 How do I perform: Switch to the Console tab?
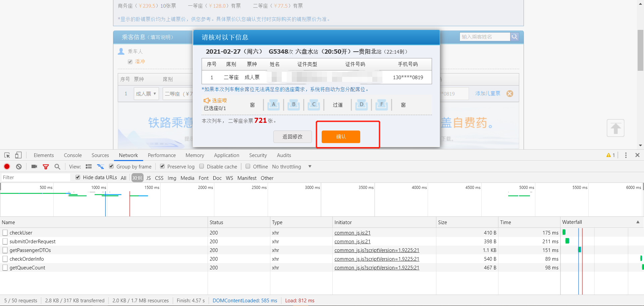click(x=72, y=155)
